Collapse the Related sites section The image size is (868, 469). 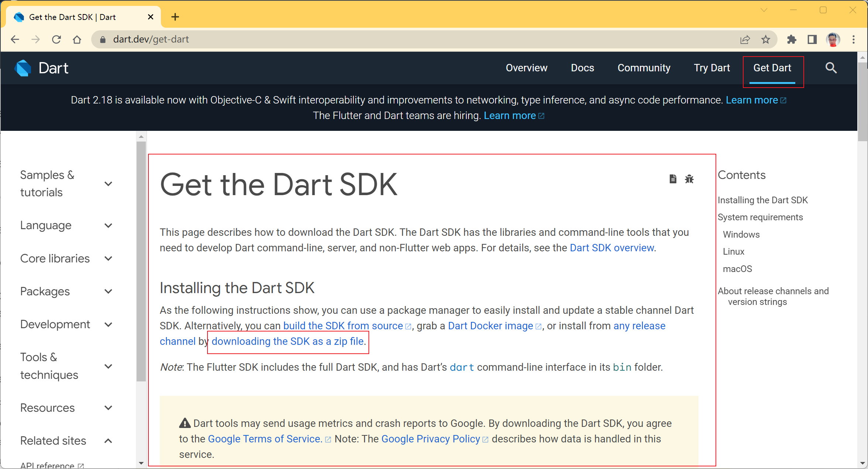point(66,441)
